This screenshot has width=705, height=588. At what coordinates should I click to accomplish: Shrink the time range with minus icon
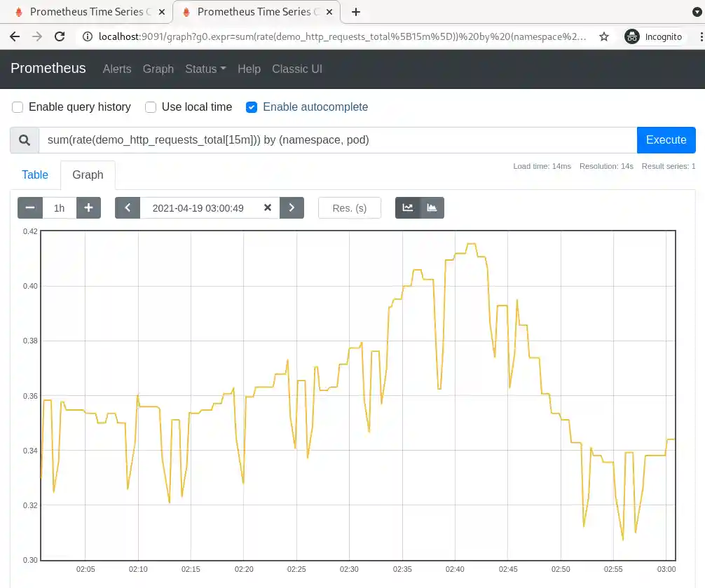click(29, 207)
